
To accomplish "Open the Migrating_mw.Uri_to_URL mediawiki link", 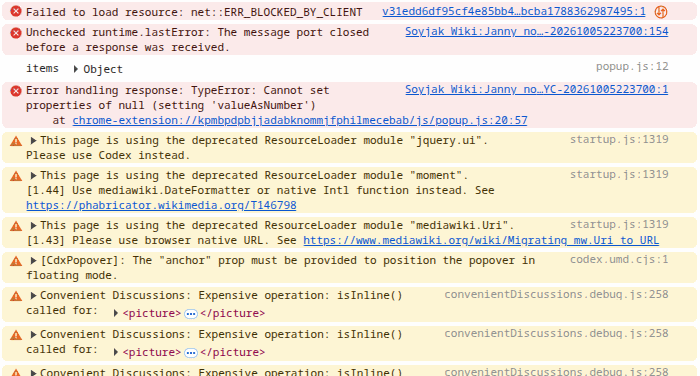I will (481, 240).
